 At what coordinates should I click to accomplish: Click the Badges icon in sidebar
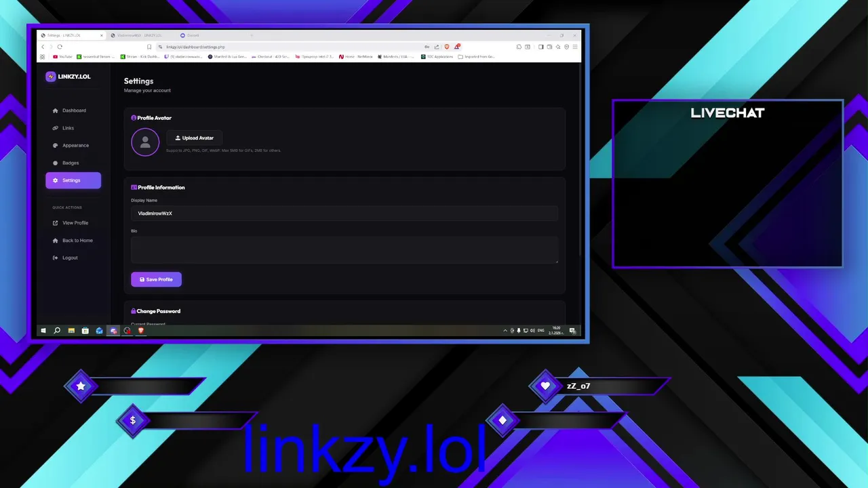pyautogui.click(x=56, y=163)
